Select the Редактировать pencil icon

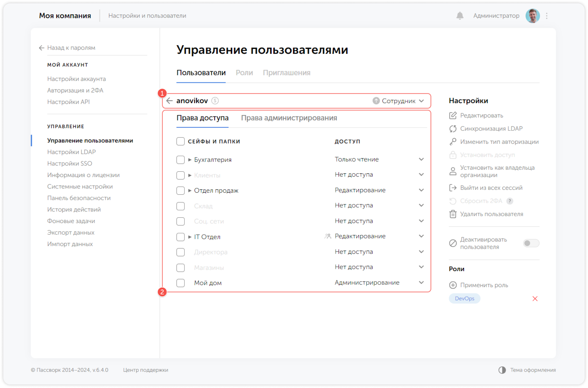(453, 116)
